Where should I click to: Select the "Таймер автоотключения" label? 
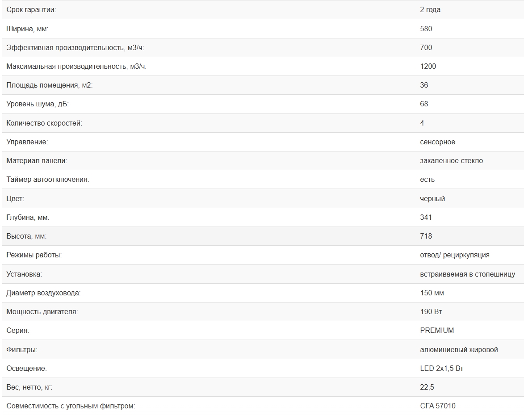pos(48,180)
